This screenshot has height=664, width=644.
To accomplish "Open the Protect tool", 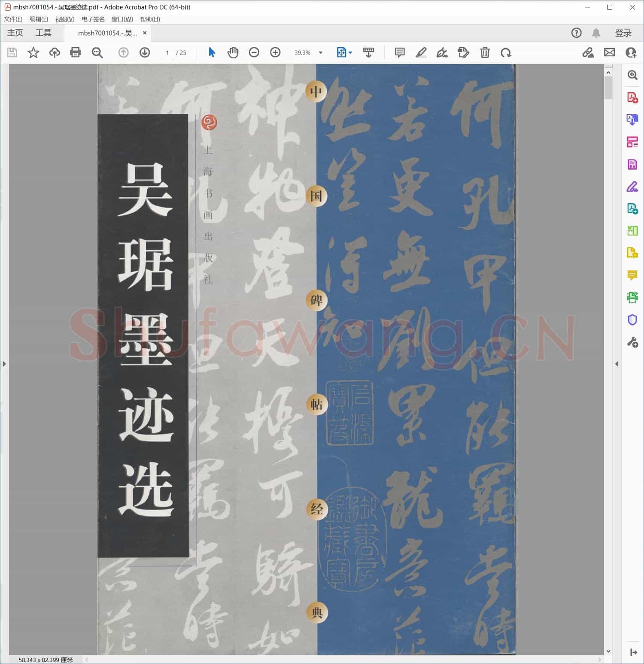I will [632, 320].
